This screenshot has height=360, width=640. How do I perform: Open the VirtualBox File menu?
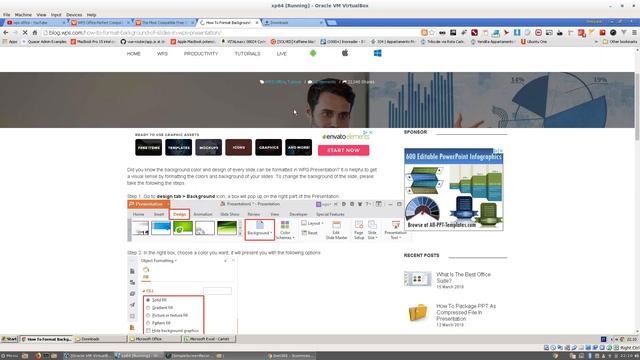[x=7, y=15]
